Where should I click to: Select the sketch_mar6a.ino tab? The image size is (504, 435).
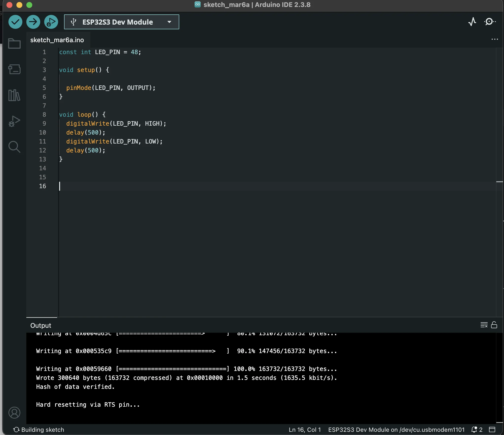57,40
